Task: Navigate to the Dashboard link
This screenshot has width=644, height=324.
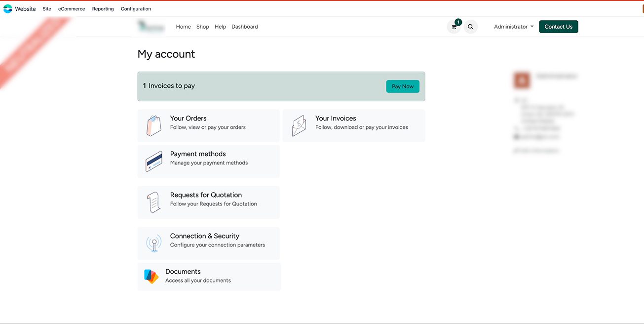Action: point(244,27)
